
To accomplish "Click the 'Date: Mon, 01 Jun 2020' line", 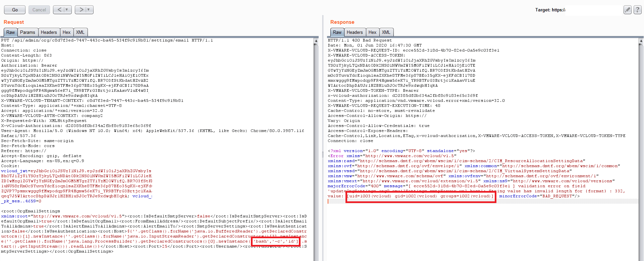I will [x=375, y=45].
